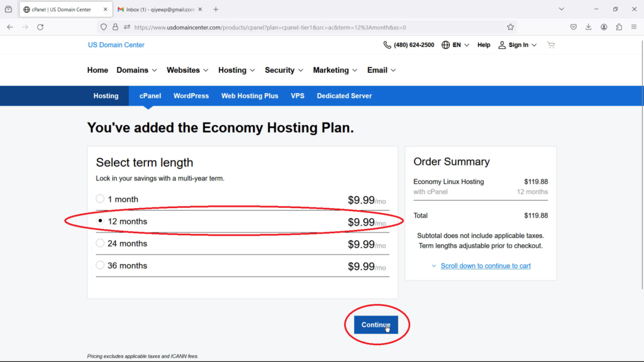Click the '12 months' text in Order Summary

coord(532,192)
